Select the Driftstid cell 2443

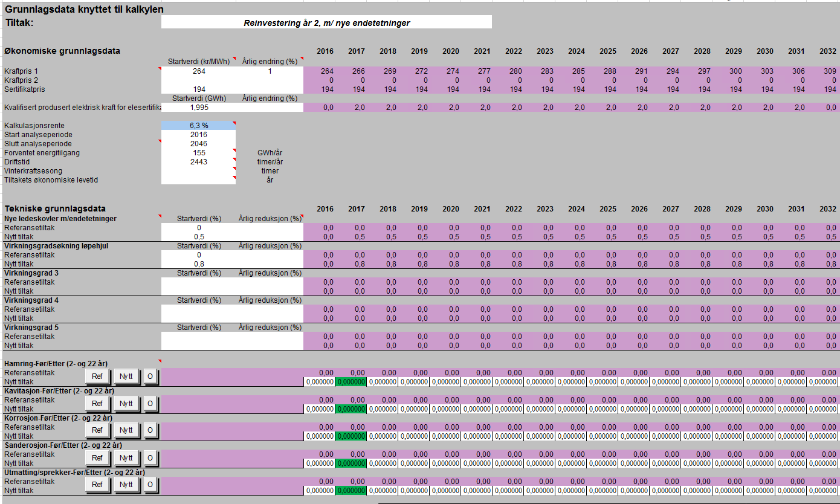(199, 162)
